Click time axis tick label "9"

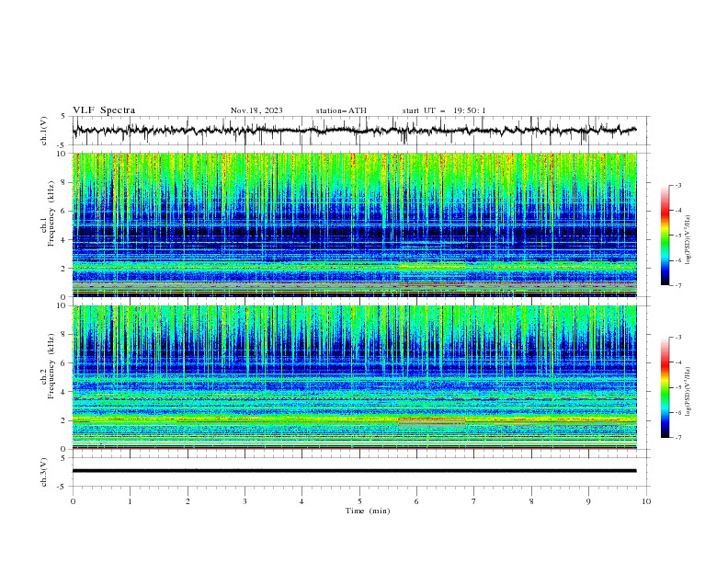[x=588, y=501]
